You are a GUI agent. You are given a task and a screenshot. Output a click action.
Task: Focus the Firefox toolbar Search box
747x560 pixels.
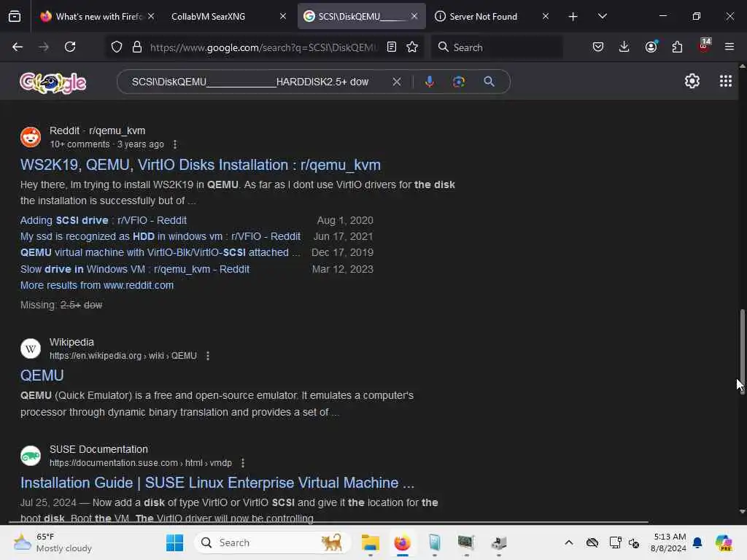coord(497,47)
